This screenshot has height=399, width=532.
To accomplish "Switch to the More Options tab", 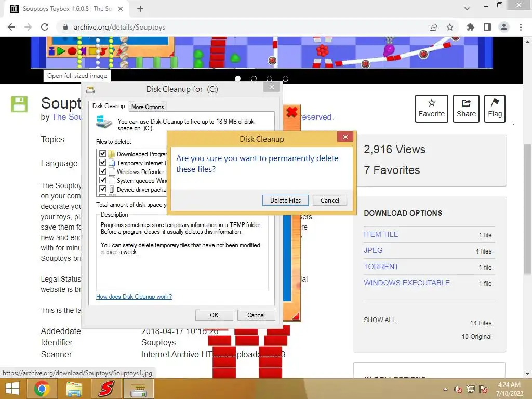I will pyautogui.click(x=148, y=107).
